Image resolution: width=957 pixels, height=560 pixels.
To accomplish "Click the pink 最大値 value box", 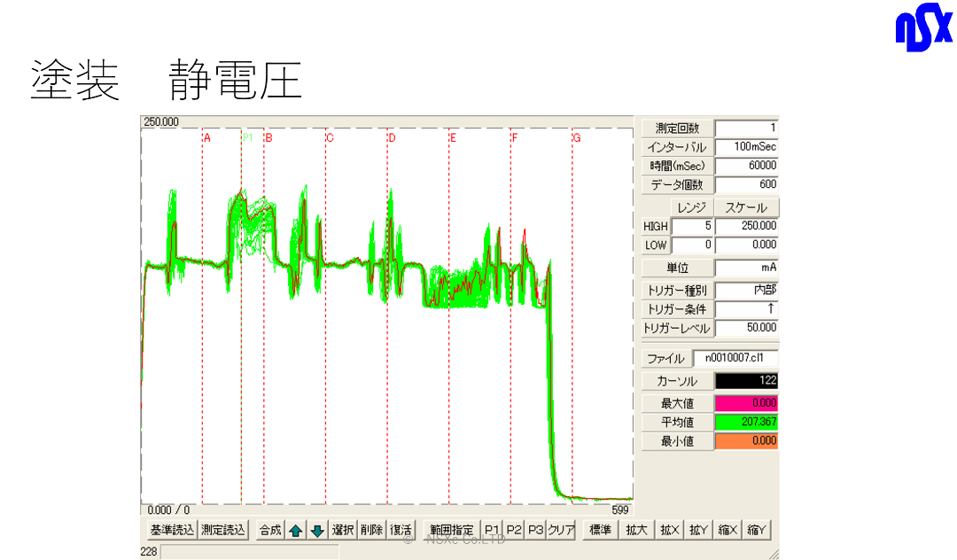I will (746, 403).
